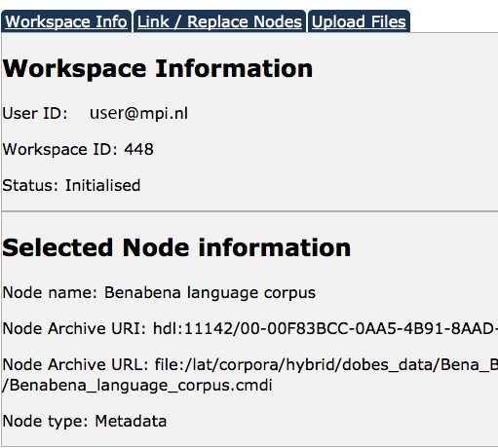Select the Workspace Information heading
Image resolution: width=498 pixels, height=448 pixels.
tap(158, 68)
